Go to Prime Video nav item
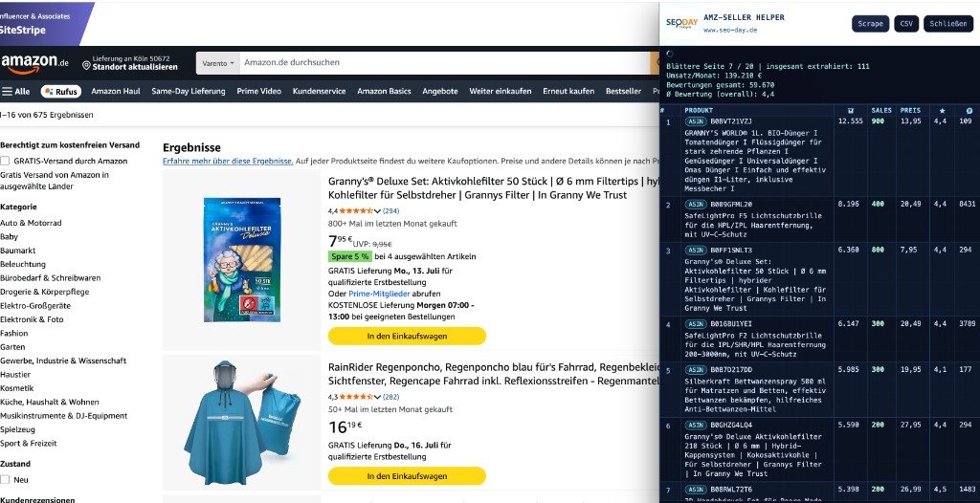980x503 pixels. coord(258,91)
